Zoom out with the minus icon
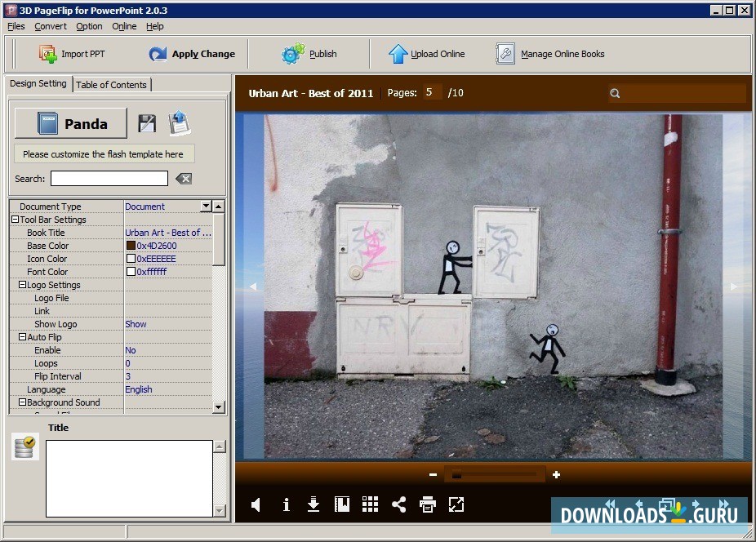The image size is (756, 542). coord(433,475)
